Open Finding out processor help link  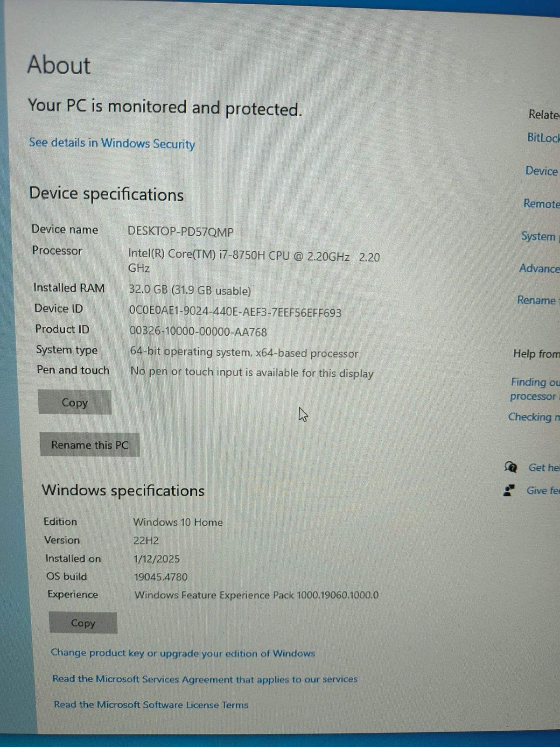(x=535, y=389)
